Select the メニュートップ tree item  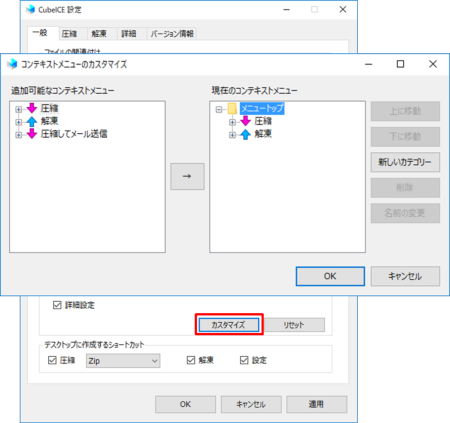(262, 108)
